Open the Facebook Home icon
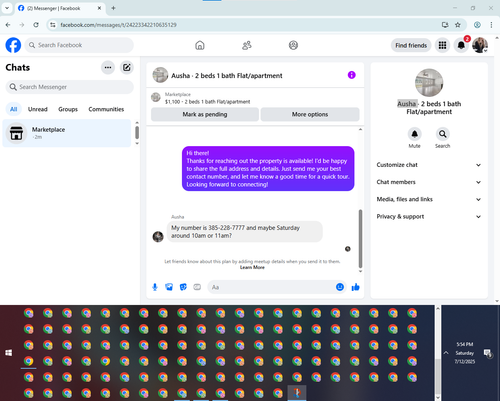Viewport: 500px width, 401px height. [200, 45]
